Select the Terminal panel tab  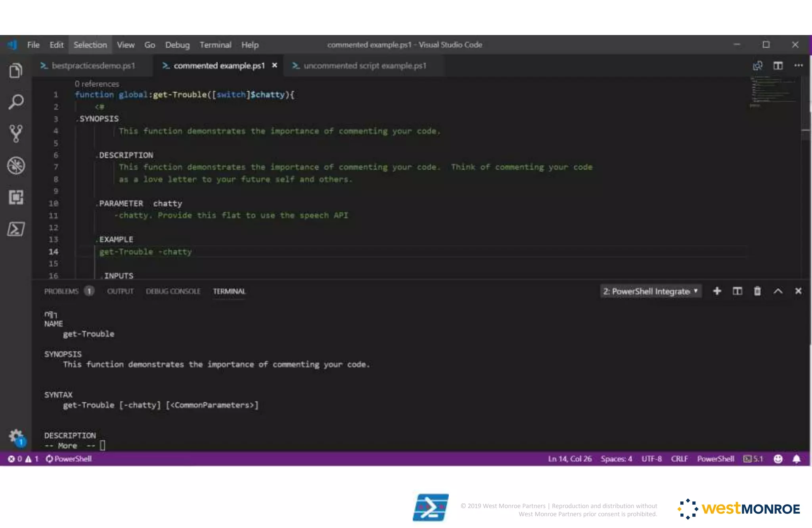(x=229, y=291)
